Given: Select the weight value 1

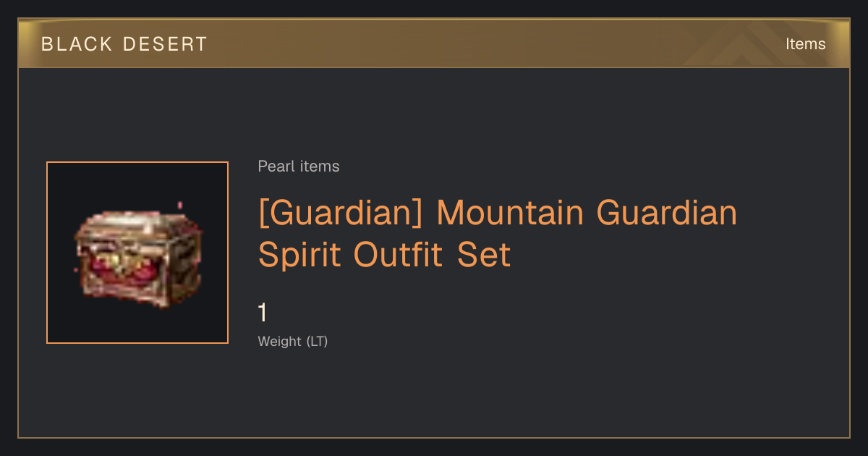Looking at the screenshot, I should pyautogui.click(x=263, y=313).
